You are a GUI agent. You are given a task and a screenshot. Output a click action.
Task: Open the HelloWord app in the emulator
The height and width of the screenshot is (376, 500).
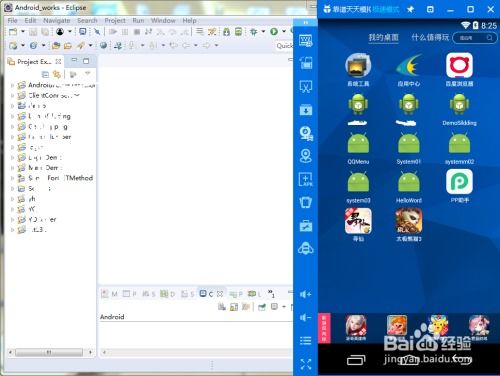pyautogui.click(x=409, y=183)
